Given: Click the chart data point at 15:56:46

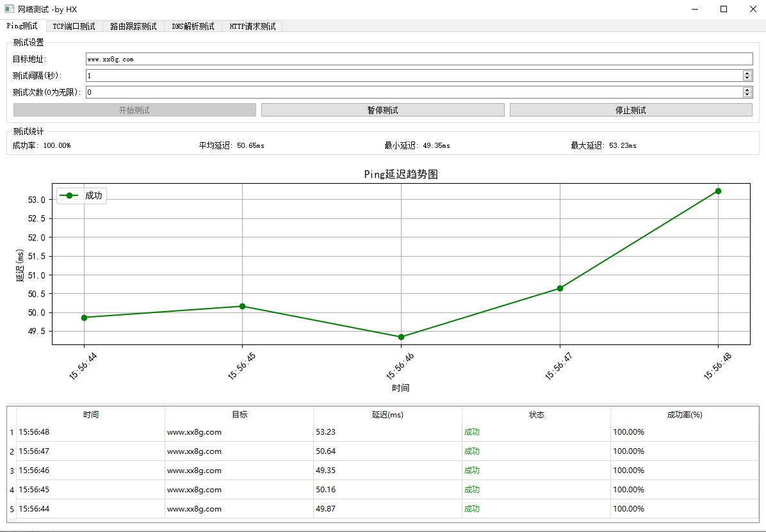Looking at the screenshot, I should click(x=401, y=337).
